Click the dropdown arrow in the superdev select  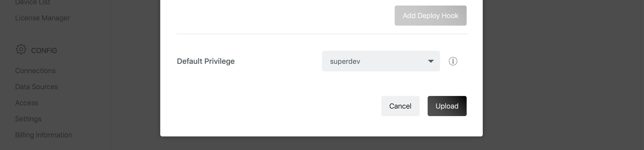pos(431,61)
